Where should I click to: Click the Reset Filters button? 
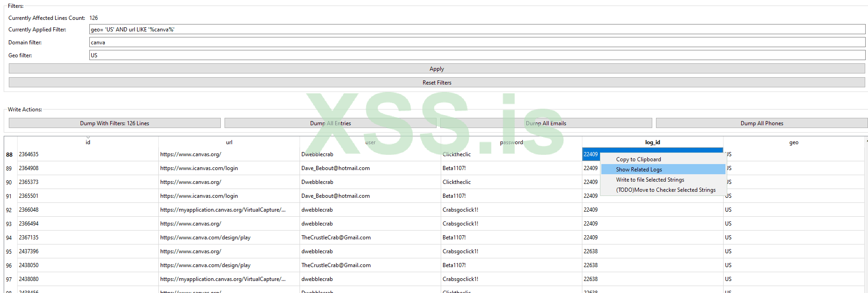coord(437,82)
